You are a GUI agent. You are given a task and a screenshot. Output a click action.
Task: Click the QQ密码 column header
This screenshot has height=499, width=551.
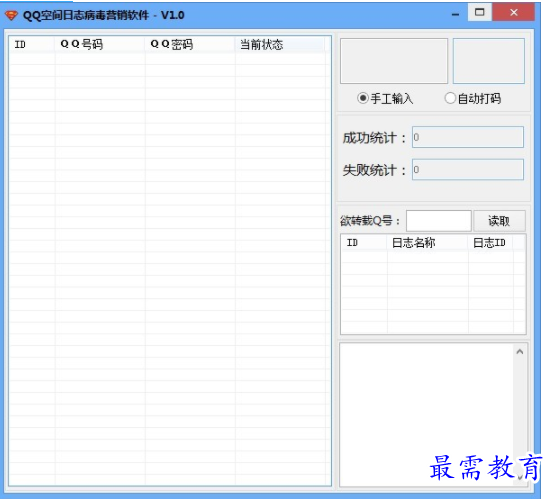tap(190, 45)
